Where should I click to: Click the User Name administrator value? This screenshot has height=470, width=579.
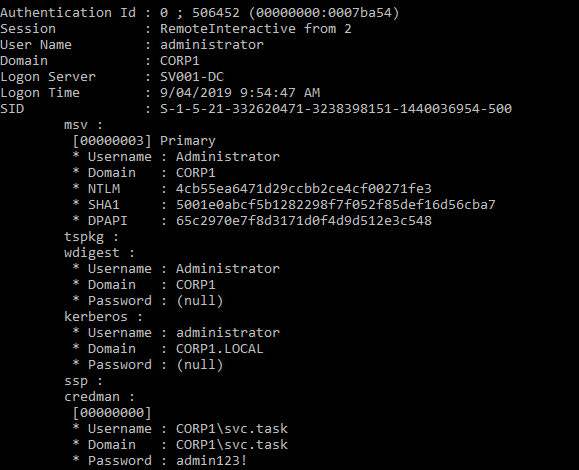[212, 45]
